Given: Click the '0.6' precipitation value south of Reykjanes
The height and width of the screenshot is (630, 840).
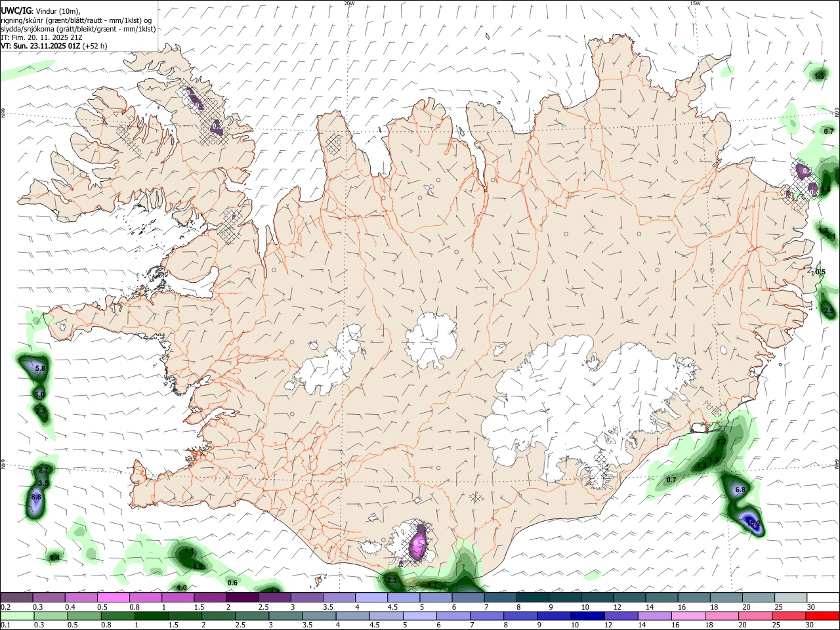Looking at the screenshot, I should 232,583.
